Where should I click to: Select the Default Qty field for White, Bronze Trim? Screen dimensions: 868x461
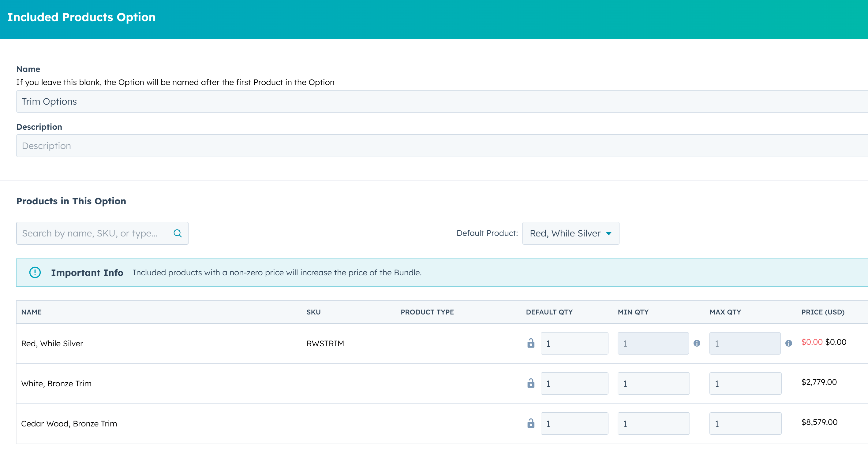point(574,383)
